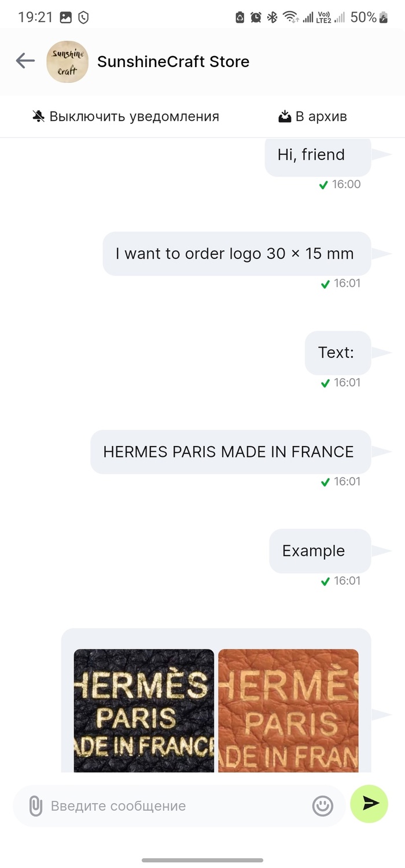Viewport: 405px width, 868px height.
Task: Open the emoji picker smiley icon
Action: [323, 806]
